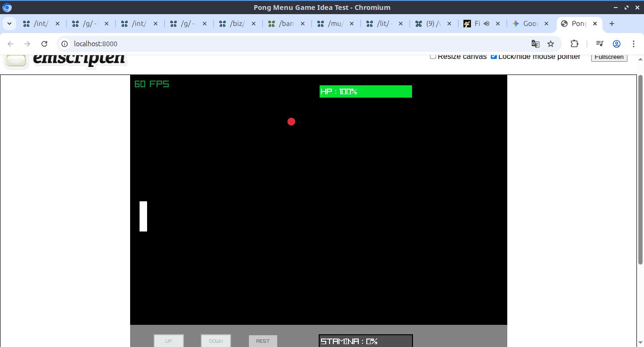
Task: Close the /mu/ tab
Action: [x=352, y=24]
